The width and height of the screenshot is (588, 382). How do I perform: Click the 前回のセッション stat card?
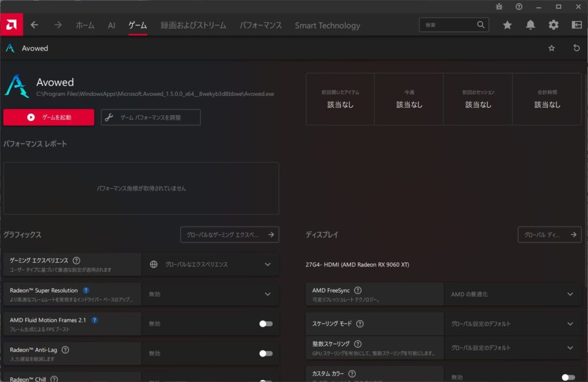coord(478,99)
